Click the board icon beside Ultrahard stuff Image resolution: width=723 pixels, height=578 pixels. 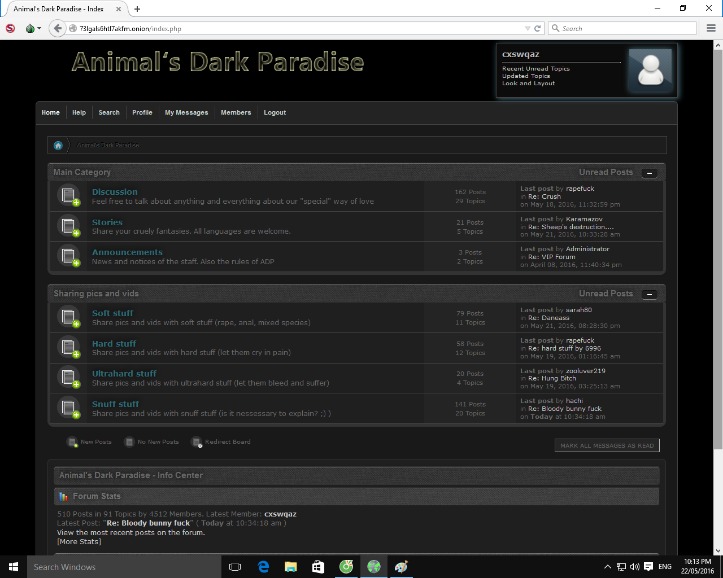(x=69, y=377)
